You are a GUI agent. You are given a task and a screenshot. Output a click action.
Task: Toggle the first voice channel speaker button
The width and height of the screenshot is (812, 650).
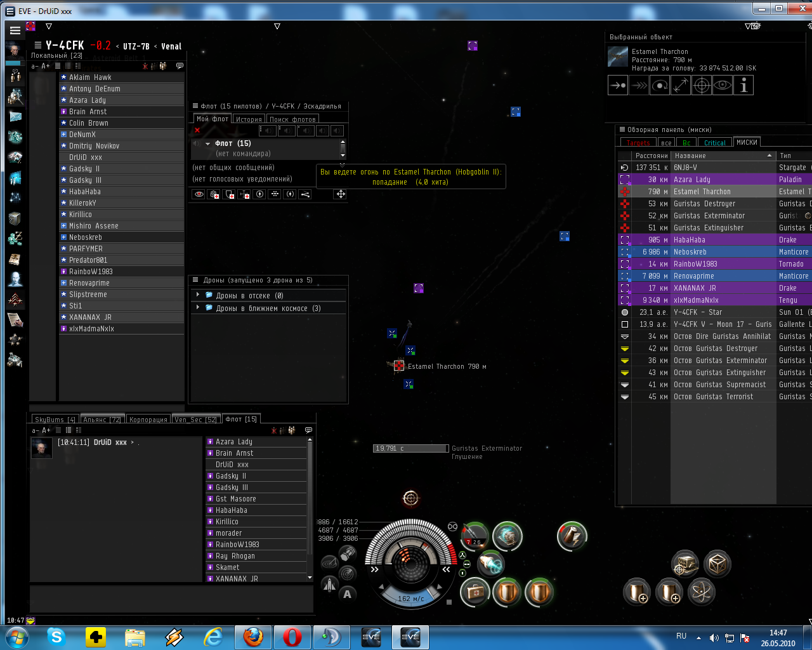(268, 131)
